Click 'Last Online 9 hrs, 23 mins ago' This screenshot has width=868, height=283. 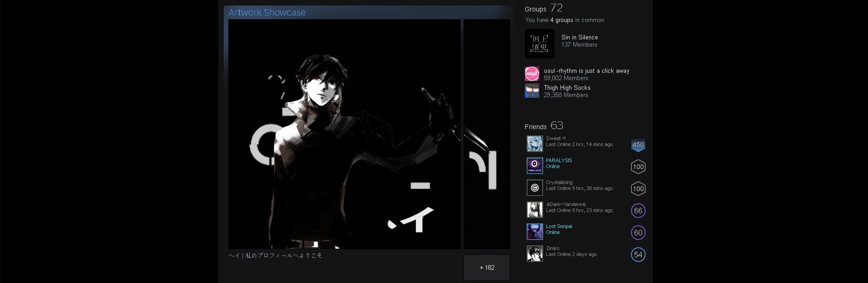point(579,210)
